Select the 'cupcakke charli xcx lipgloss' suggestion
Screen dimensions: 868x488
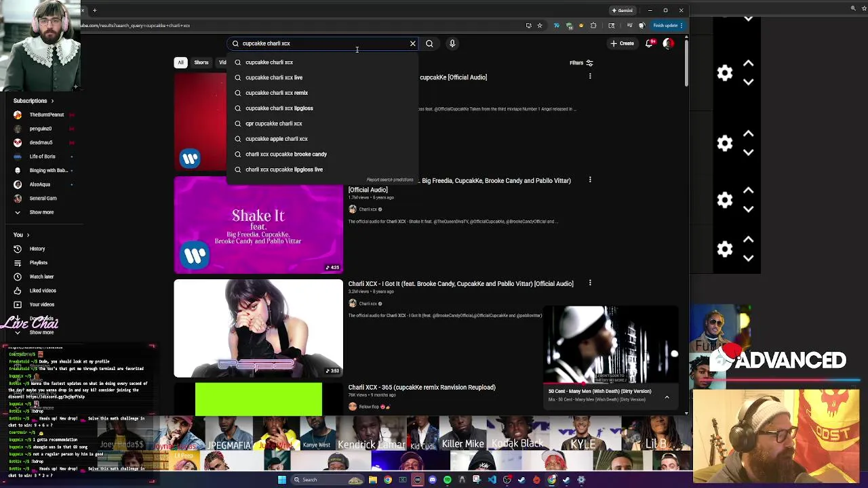322,108
